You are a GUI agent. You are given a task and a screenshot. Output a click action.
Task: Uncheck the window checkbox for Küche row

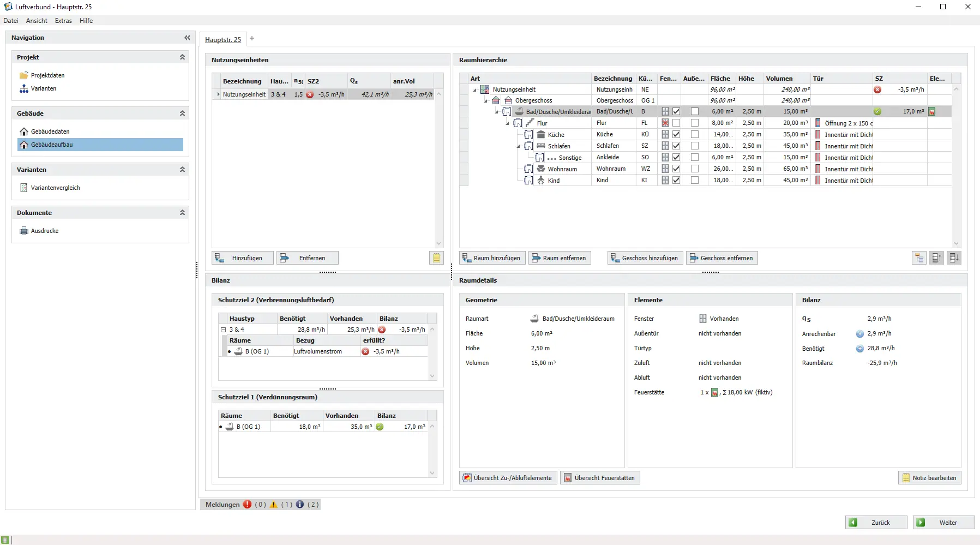pyautogui.click(x=676, y=134)
